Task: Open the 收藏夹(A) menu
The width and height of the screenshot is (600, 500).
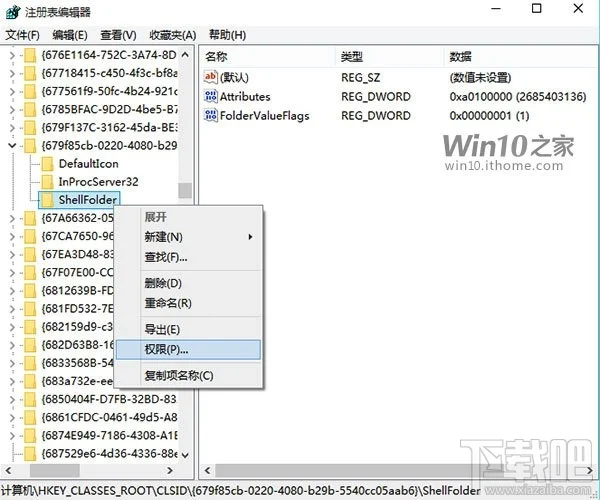Action: point(173,34)
